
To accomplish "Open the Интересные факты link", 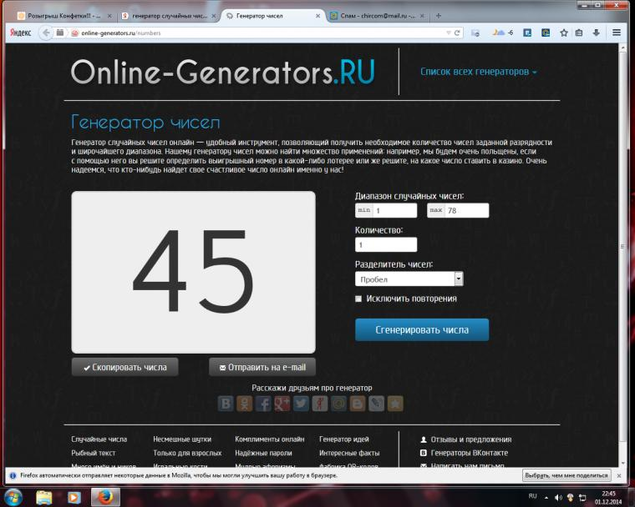I will coord(349,453).
